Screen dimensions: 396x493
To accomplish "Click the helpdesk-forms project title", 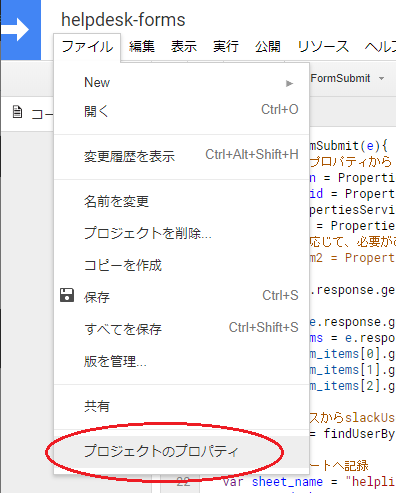I will [123, 20].
